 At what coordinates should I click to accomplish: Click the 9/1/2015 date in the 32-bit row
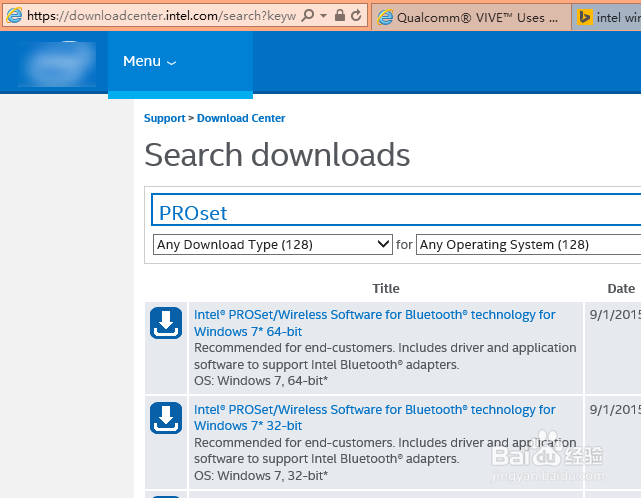615,410
